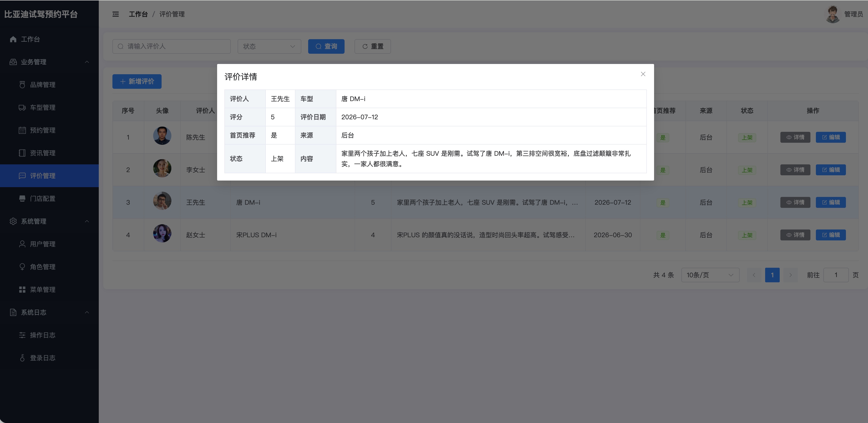The image size is (868, 423).
Task: Open 工作台 in the sidebar menu
Action: click(x=49, y=39)
